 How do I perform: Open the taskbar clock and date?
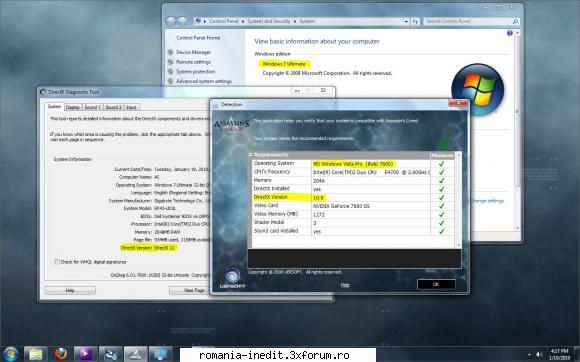click(559, 354)
